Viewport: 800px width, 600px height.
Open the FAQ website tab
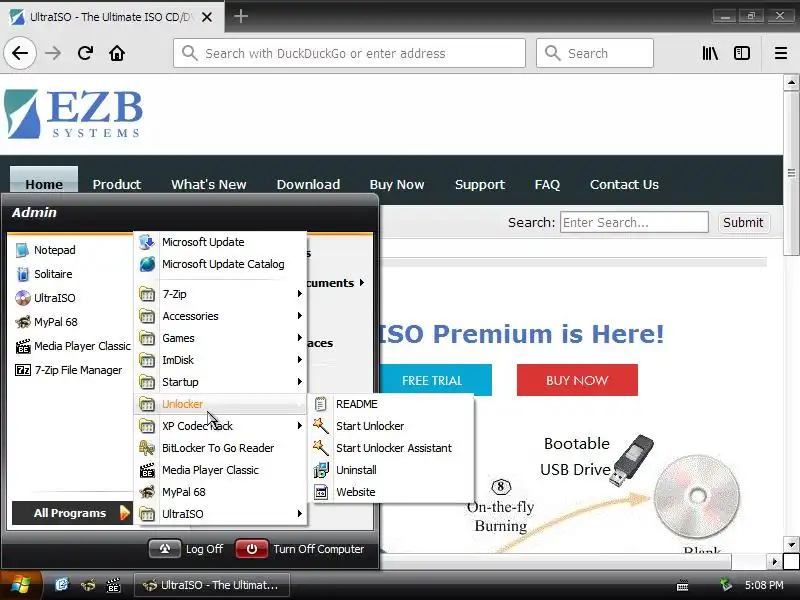coord(547,184)
